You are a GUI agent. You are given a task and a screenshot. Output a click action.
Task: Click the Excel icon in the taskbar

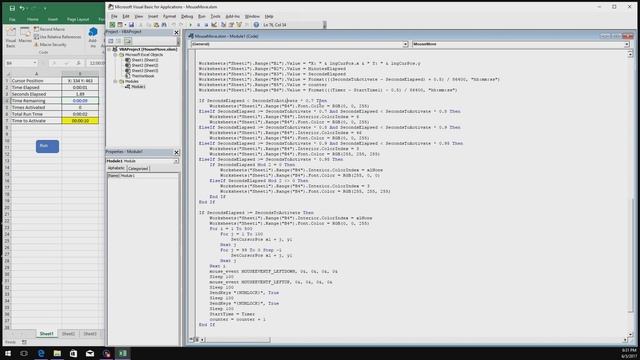pyautogui.click(x=122, y=353)
